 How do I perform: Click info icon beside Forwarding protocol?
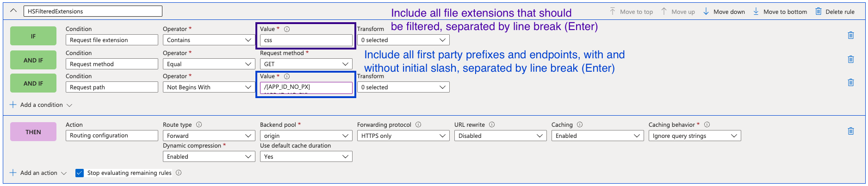[x=418, y=124]
